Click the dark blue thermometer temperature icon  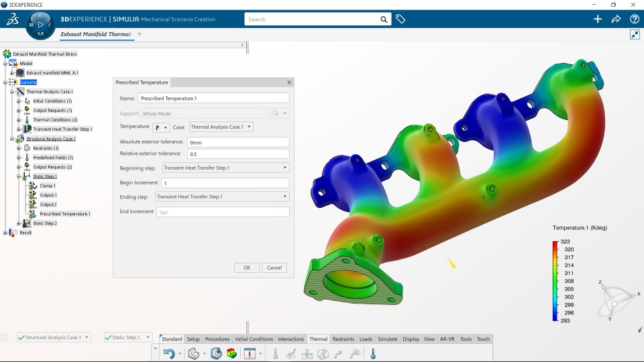click(373, 353)
